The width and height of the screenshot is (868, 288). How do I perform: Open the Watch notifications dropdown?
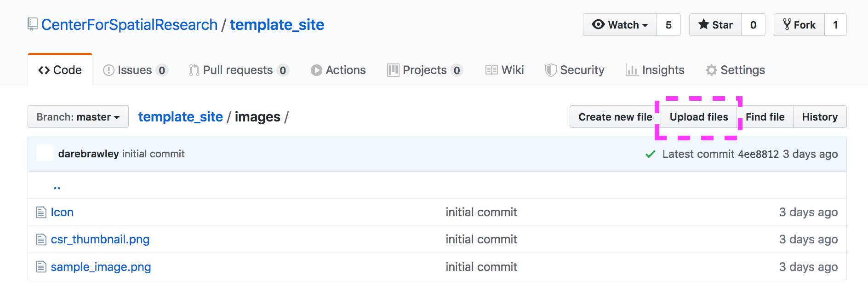620,25
